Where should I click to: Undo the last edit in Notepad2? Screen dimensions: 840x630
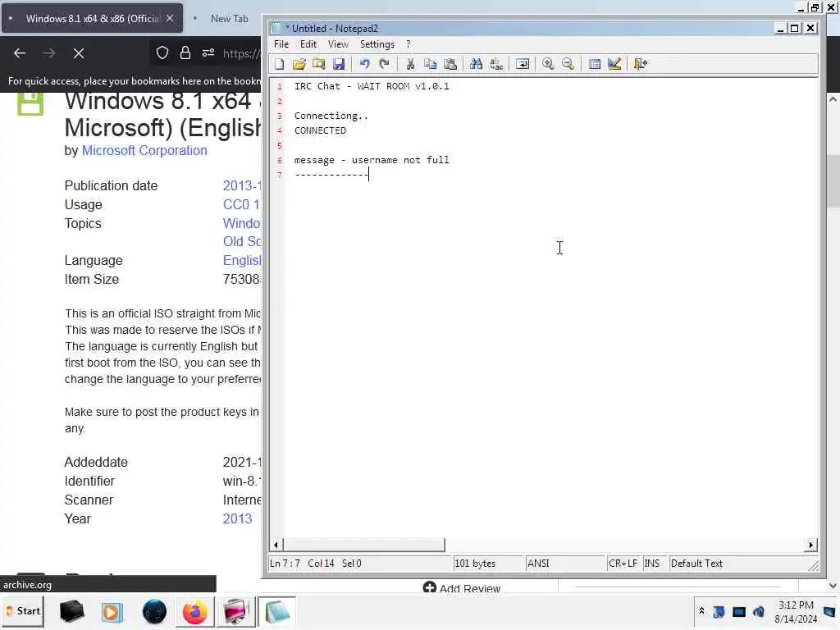364,64
